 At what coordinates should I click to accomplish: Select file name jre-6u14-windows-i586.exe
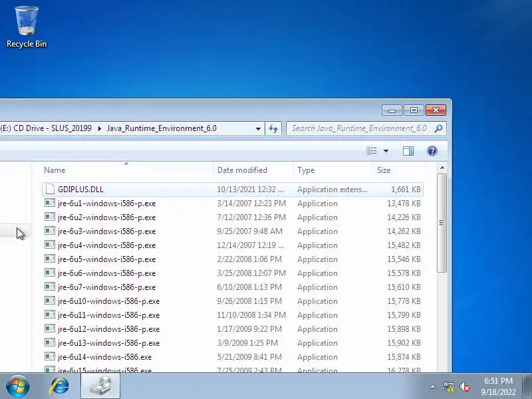click(x=104, y=357)
